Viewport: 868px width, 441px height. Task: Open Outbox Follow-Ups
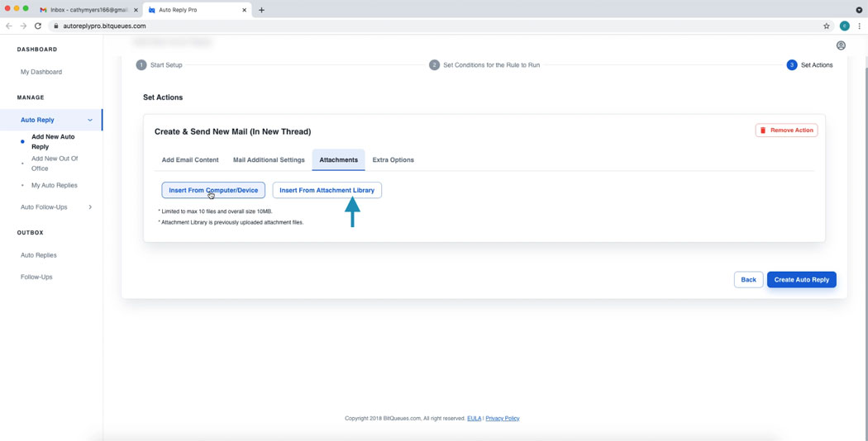[x=36, y=277]
